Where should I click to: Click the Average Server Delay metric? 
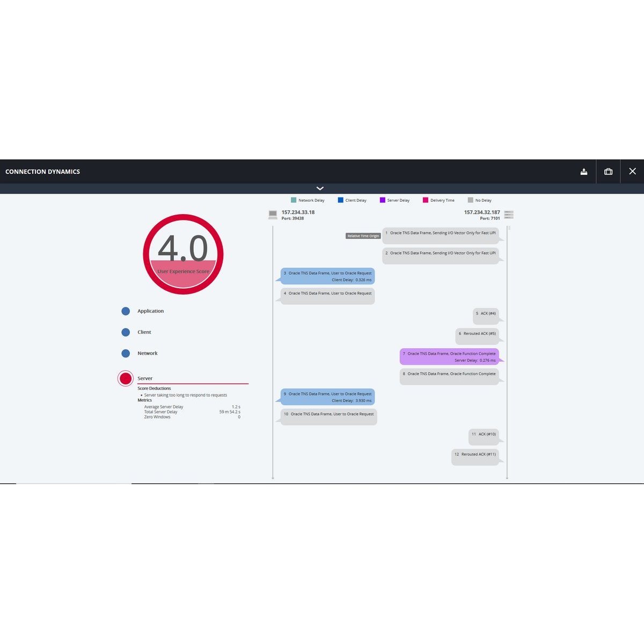[164, 407]
